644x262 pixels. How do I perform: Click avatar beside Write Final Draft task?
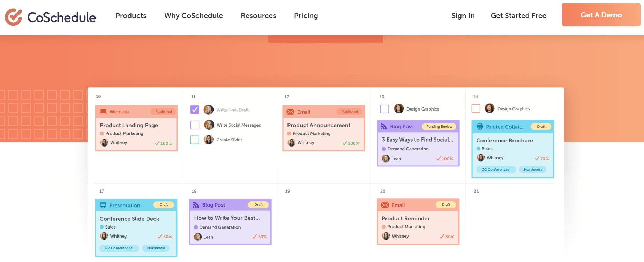point(209,110)
